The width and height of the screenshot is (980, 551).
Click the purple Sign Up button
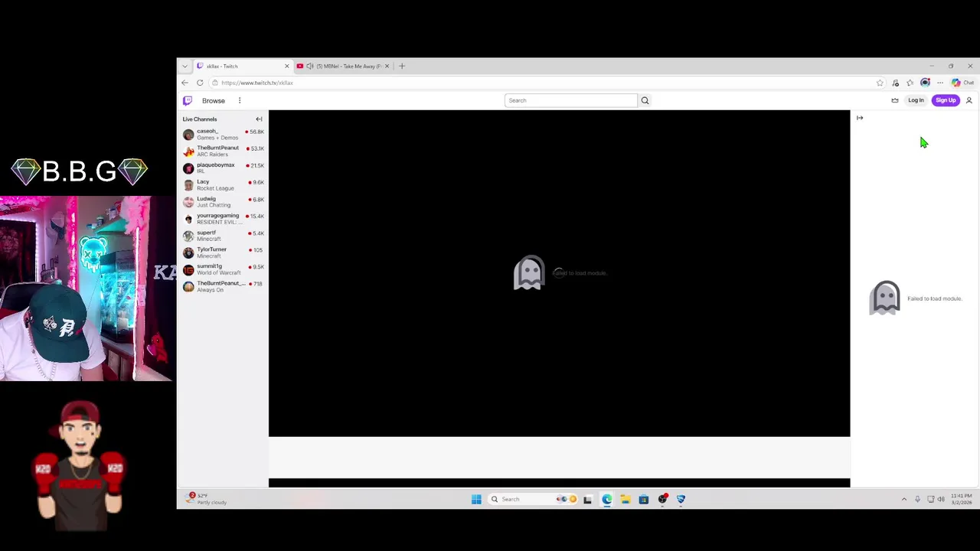click(x=946, y=100)
